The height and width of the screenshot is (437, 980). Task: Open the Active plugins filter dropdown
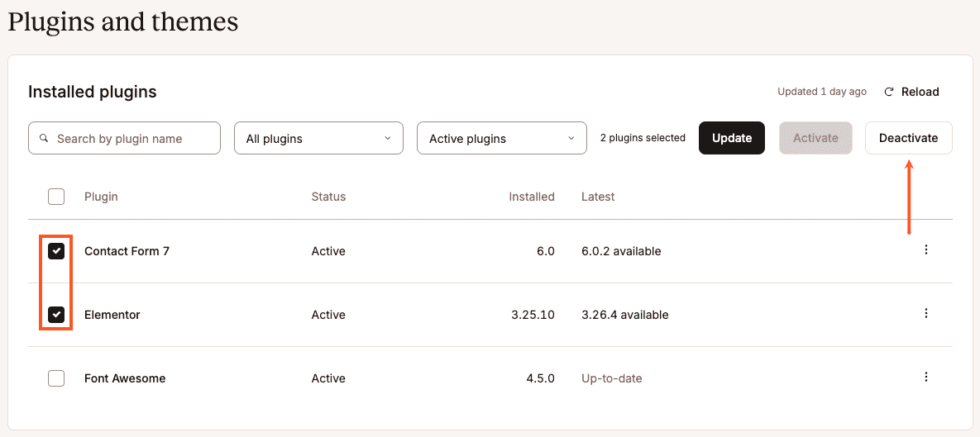click(502, 138)
